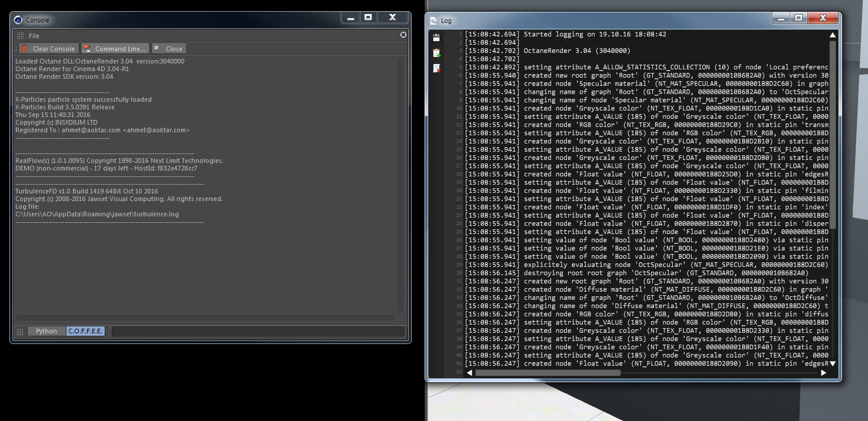Maximize the Console window

[x=368, y=18]
